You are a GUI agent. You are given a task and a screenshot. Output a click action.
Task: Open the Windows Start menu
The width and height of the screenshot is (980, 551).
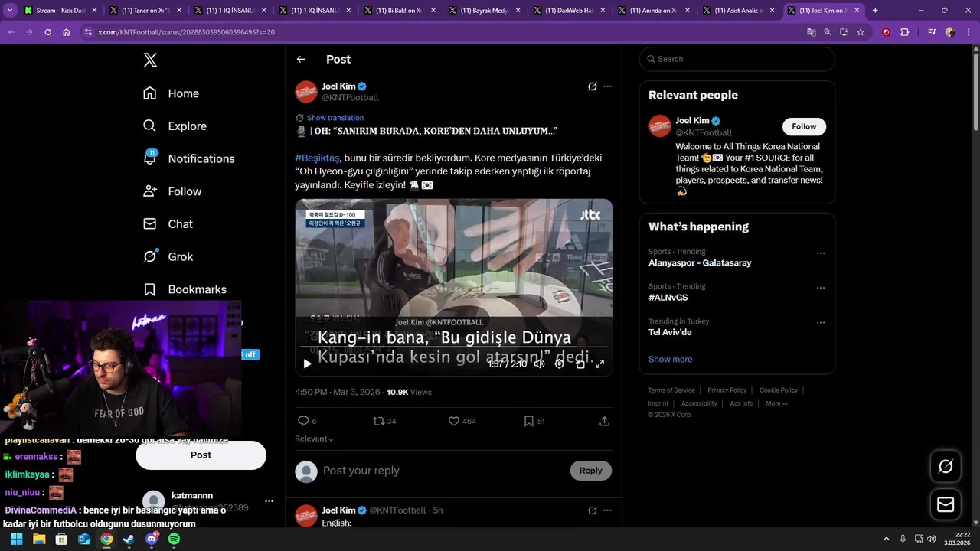click(x=16, y=539)
